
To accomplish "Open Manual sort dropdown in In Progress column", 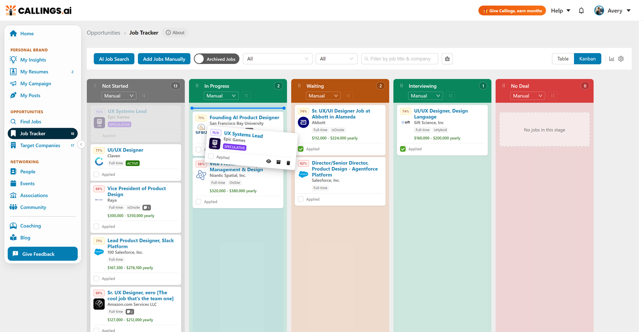I will tap(221, 96).
